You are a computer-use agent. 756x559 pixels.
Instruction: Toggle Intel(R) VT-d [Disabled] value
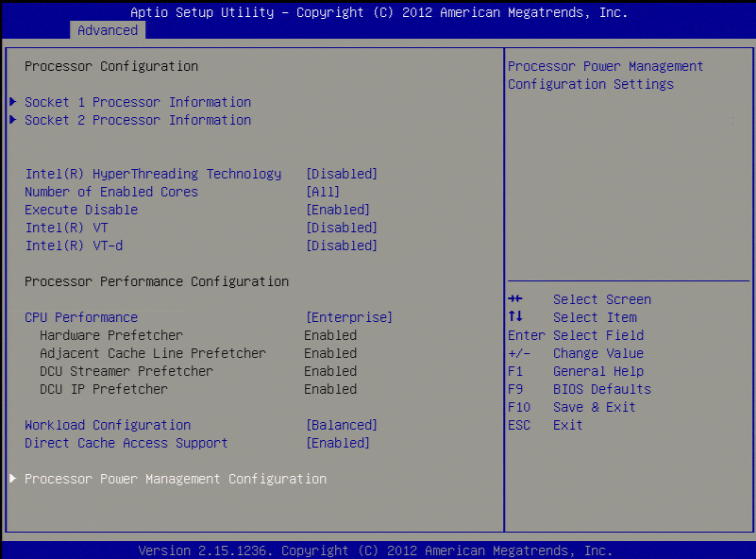(x=342, y=246)
